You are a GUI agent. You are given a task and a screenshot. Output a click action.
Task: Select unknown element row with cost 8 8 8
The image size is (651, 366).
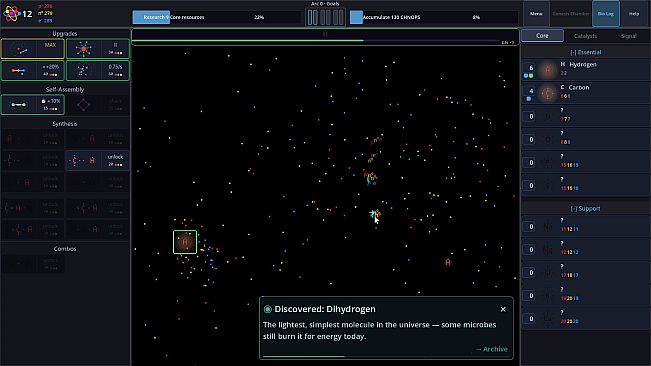point(585,139)
